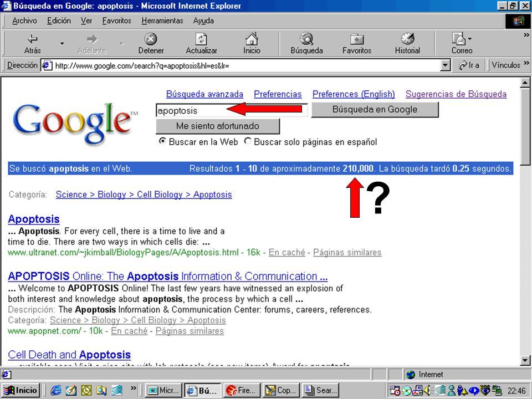Switch to the Sear... taskbar window
The image size is (532, 399).
(x=321, y=390)
